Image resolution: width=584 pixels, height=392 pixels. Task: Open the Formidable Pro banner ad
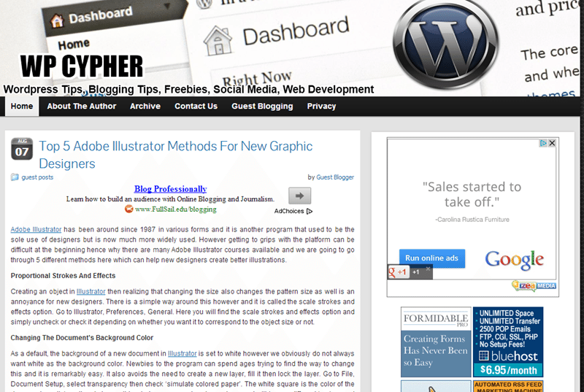click(x=436, y=342)
